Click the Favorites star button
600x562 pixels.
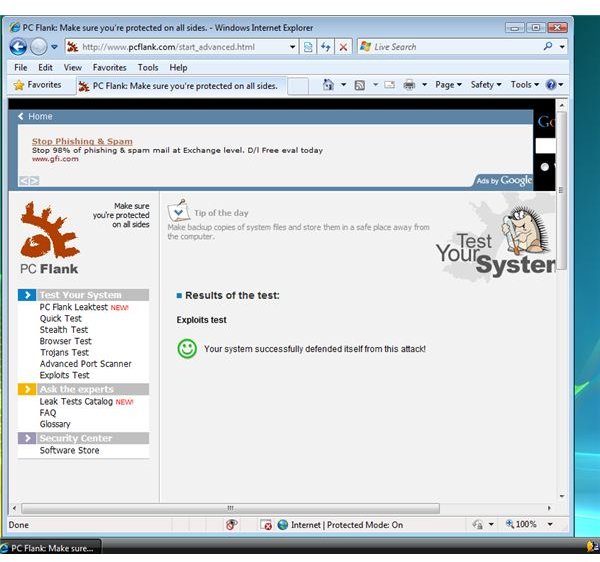[x=38, y=85]
